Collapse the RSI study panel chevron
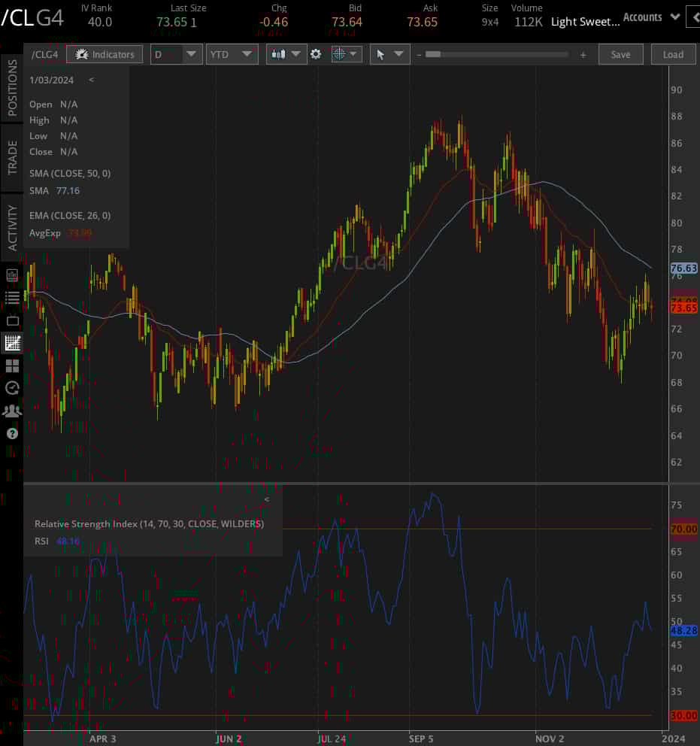 [x=266, y=499]
